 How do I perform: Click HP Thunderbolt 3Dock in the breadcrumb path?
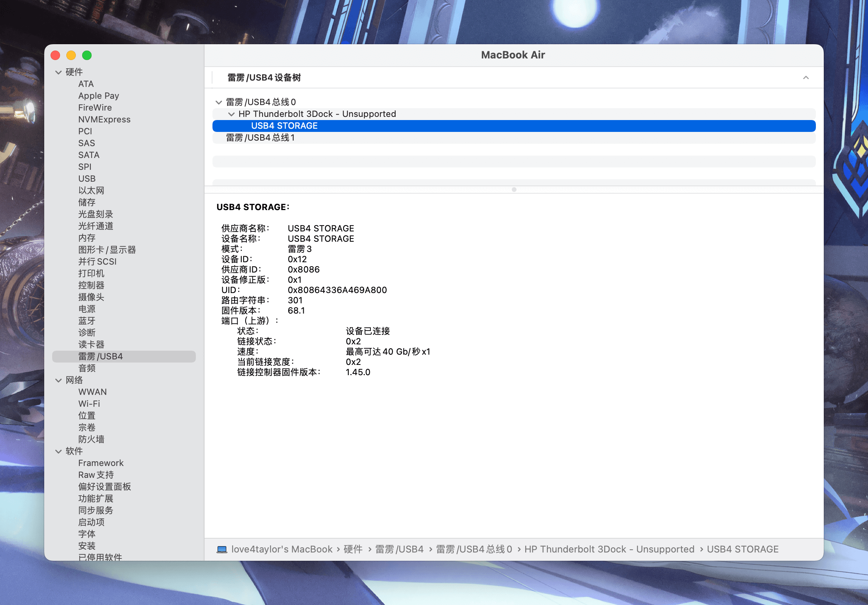(x=609, y=549)
